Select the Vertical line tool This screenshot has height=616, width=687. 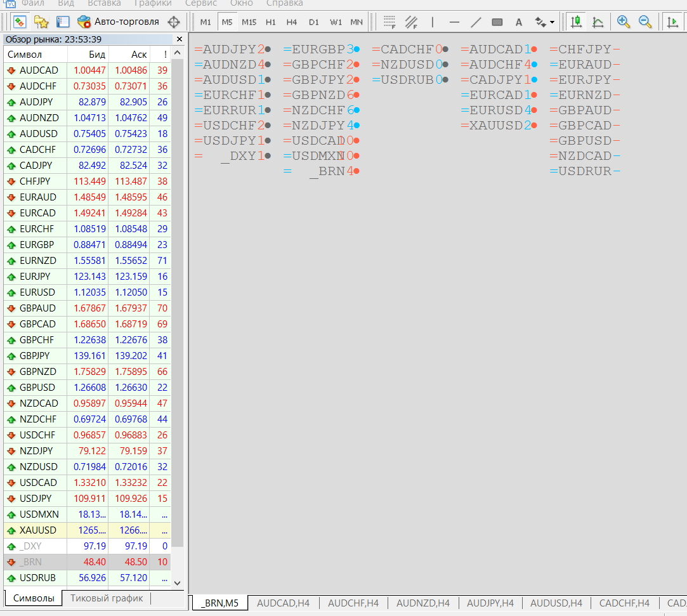tap(433, 22)
